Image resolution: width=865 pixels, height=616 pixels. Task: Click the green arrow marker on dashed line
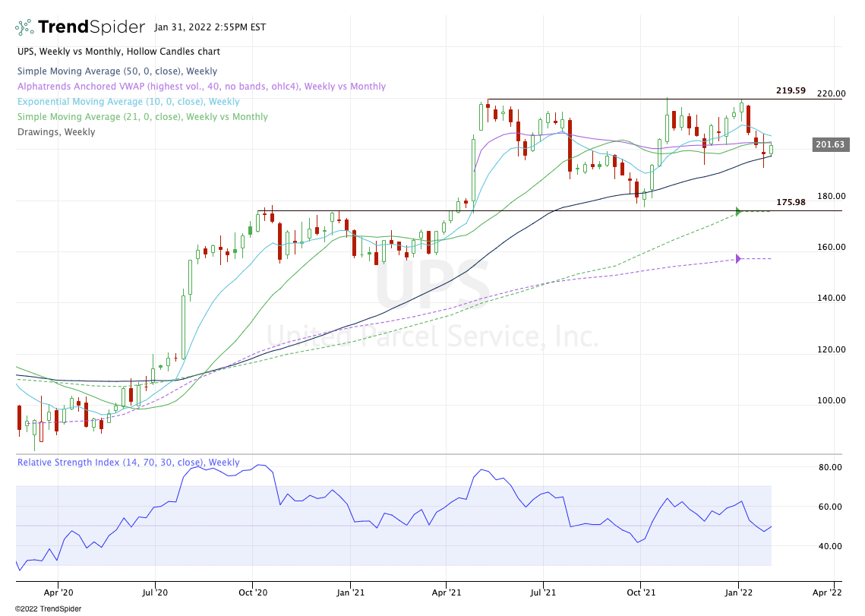tap(737, 212)
